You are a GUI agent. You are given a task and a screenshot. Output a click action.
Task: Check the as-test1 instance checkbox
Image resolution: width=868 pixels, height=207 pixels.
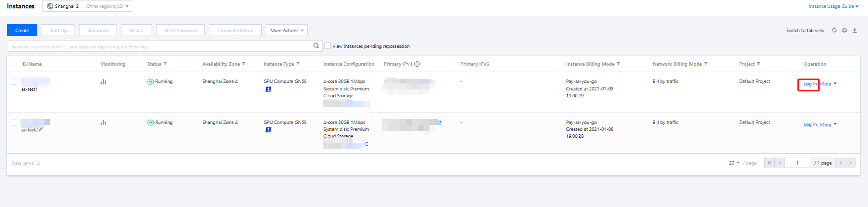(x=14, y=82)
